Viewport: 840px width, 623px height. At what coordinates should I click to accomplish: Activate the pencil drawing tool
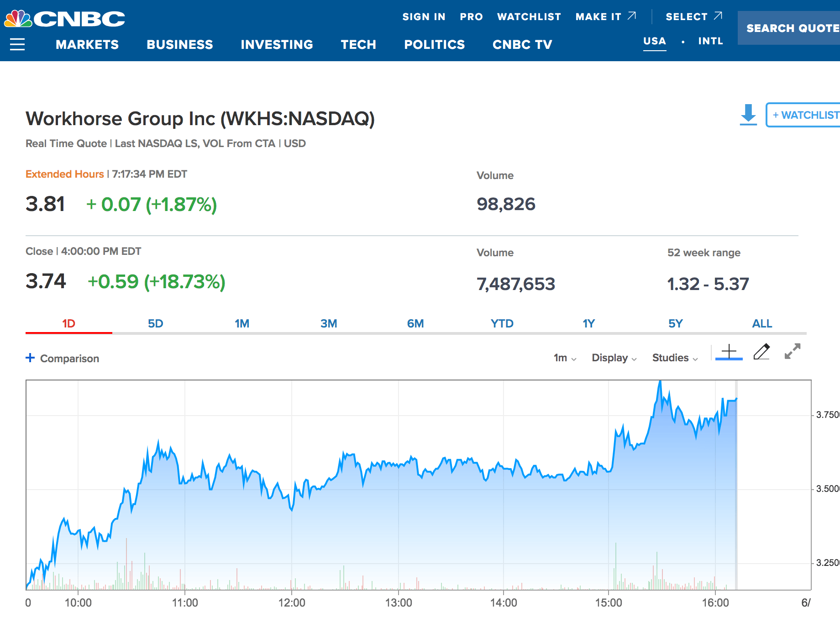(x=761, y=352)
